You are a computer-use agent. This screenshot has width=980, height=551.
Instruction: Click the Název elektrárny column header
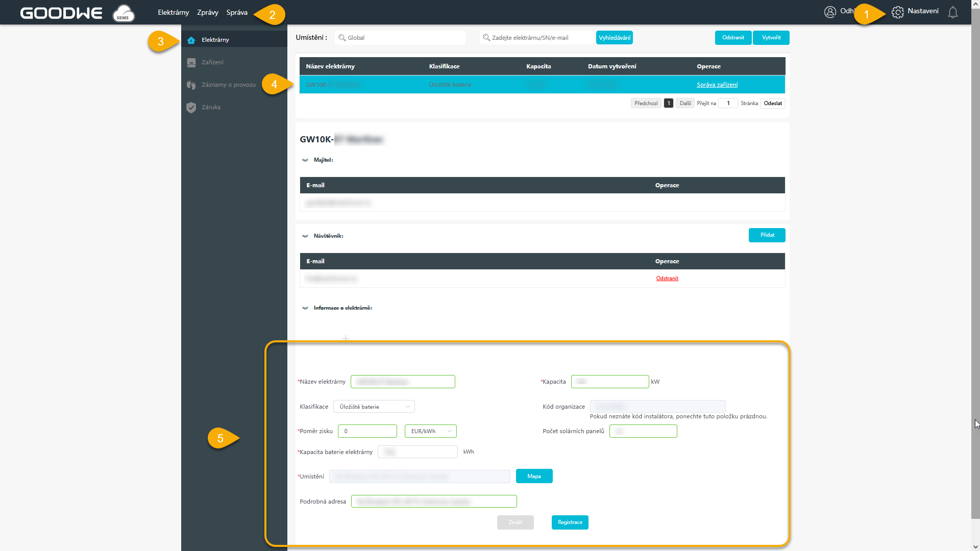330,66
